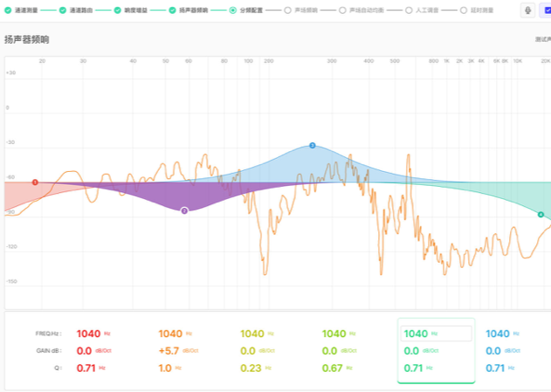Switch to the 人工调音 step

(x=428, y=10)
